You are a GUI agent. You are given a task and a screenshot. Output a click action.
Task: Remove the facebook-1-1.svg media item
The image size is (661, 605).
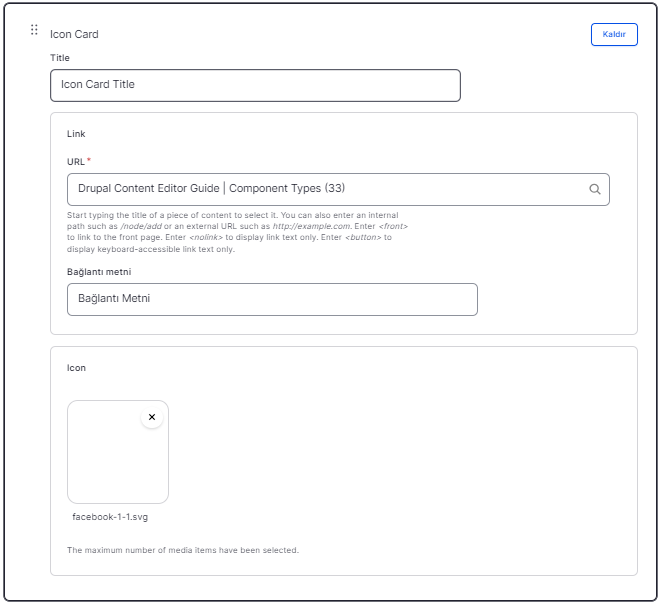152,417
